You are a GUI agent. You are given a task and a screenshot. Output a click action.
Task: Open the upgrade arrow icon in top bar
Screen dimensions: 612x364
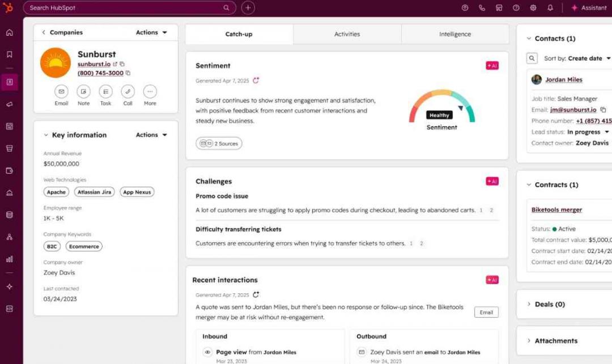(x=465, y=8)
